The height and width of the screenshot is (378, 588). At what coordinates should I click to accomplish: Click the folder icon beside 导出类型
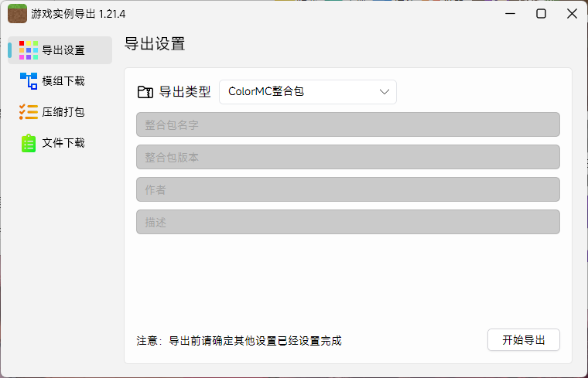pyautogui.click(x=145, y=92)
